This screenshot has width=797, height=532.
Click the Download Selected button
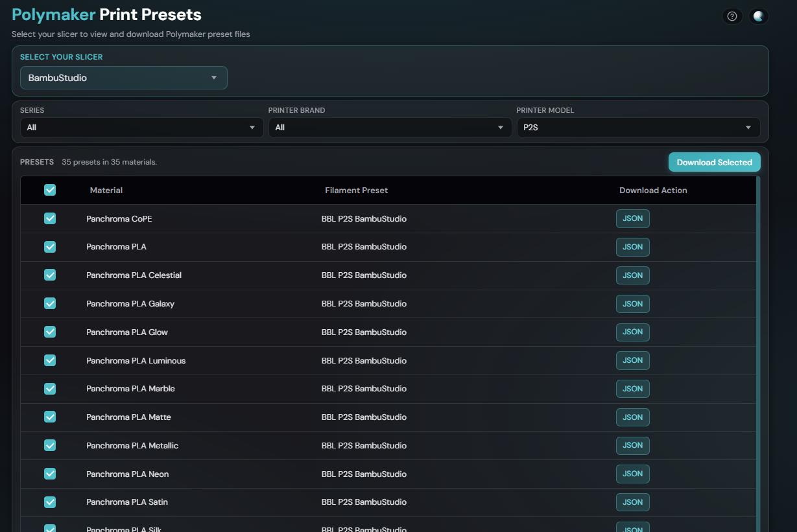point(715,163)
